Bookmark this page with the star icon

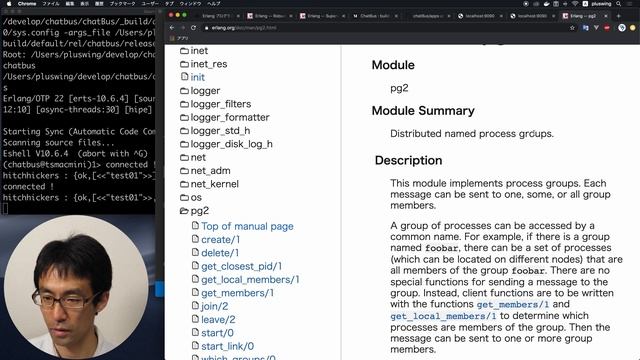tap(572, 28)
